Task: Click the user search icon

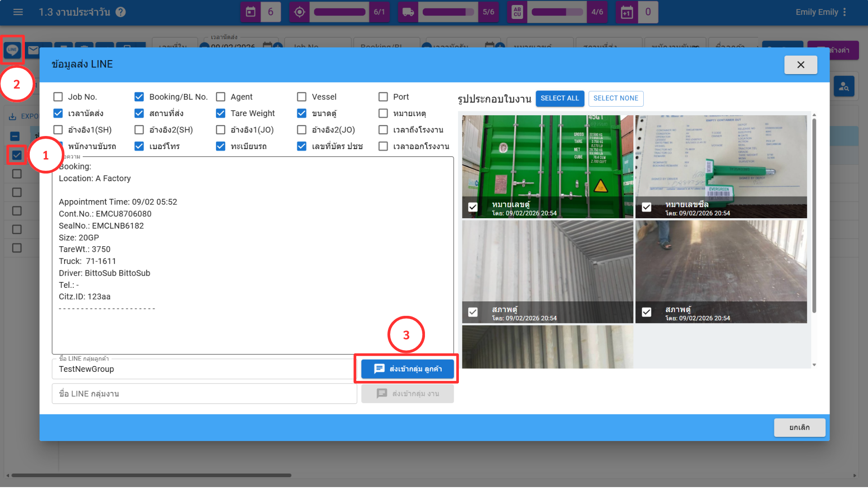Action: (844, 86)
